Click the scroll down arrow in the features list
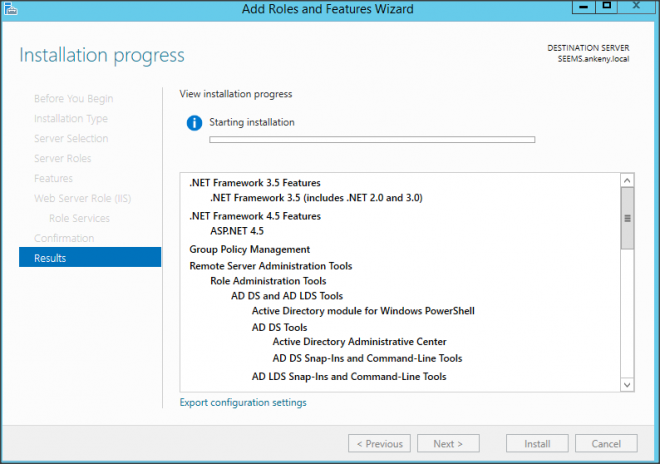Viewport: 660px width, 464px height. [627, 384]
